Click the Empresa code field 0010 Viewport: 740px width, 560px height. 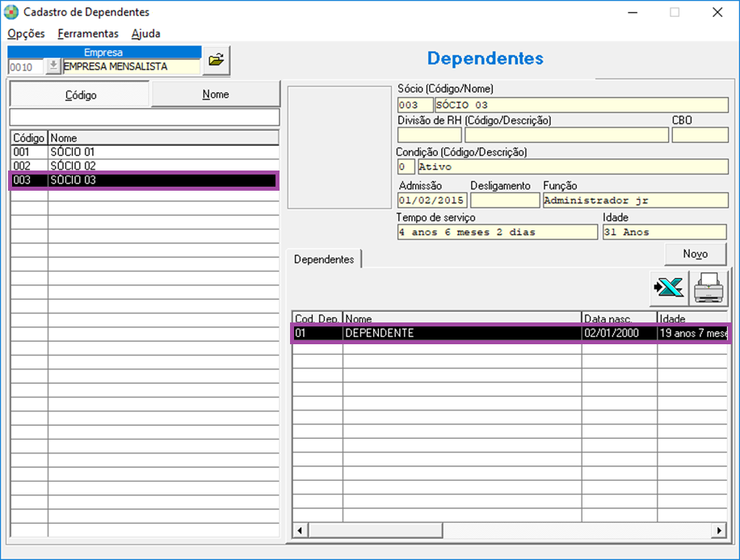(x=27, y=66)
